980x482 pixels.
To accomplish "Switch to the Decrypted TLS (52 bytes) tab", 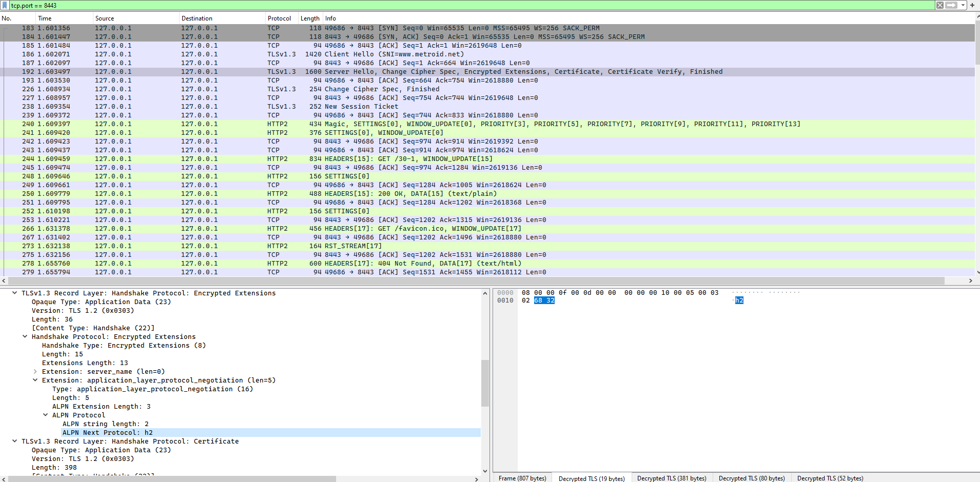I will pyautogui.click(x=830, y=478).
